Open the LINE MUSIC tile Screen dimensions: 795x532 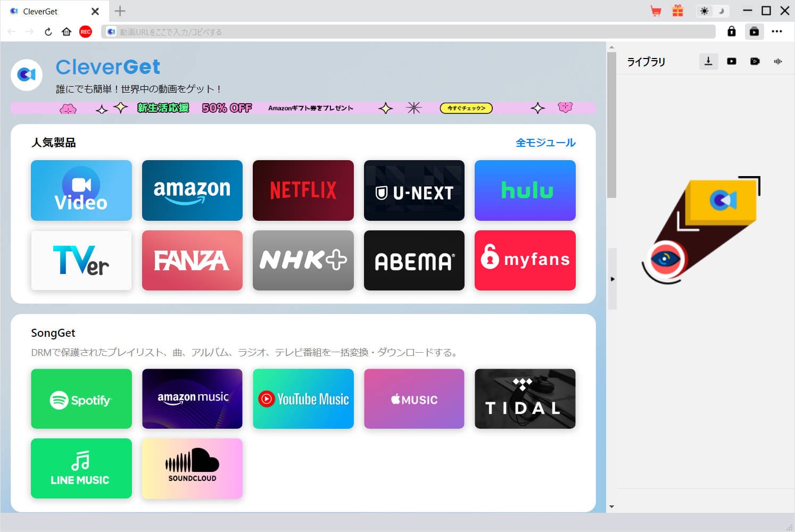81,469
